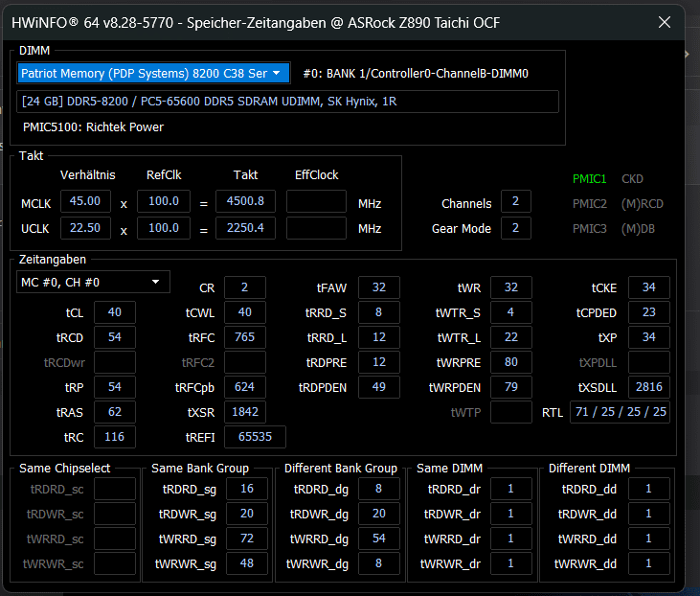Click the UCLK ratio value 22.50
Viewport: 700px width, 596px height.
click(x=85, y=228)
